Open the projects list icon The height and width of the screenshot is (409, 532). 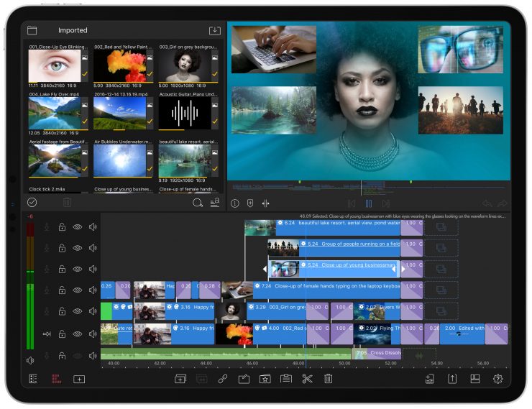33,379
